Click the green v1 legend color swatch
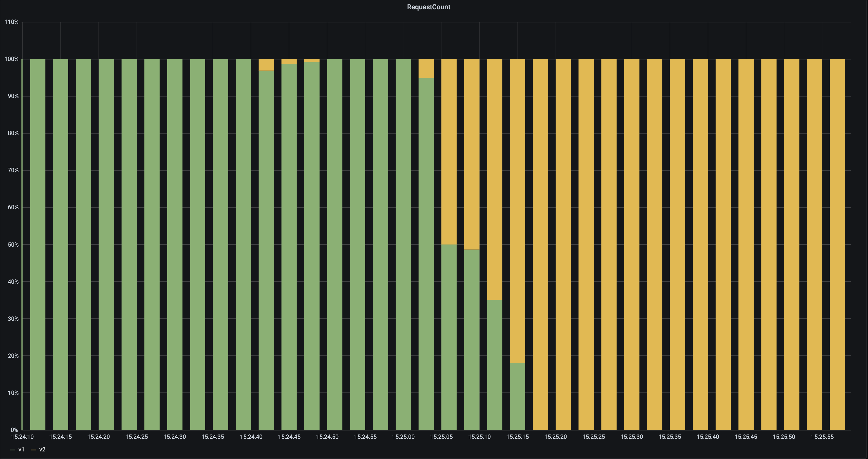Viewport: 868px width, 459px height. (x=13, y=450)
